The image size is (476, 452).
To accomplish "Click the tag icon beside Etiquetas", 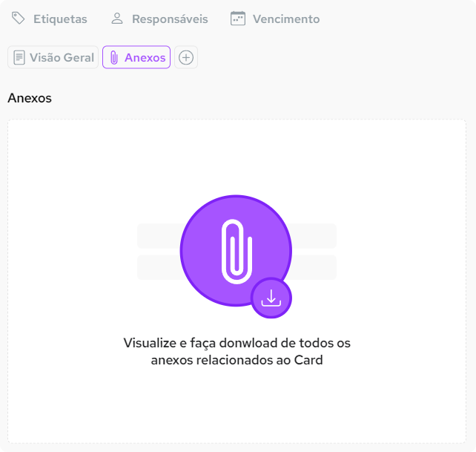I will tap(19, 19).
